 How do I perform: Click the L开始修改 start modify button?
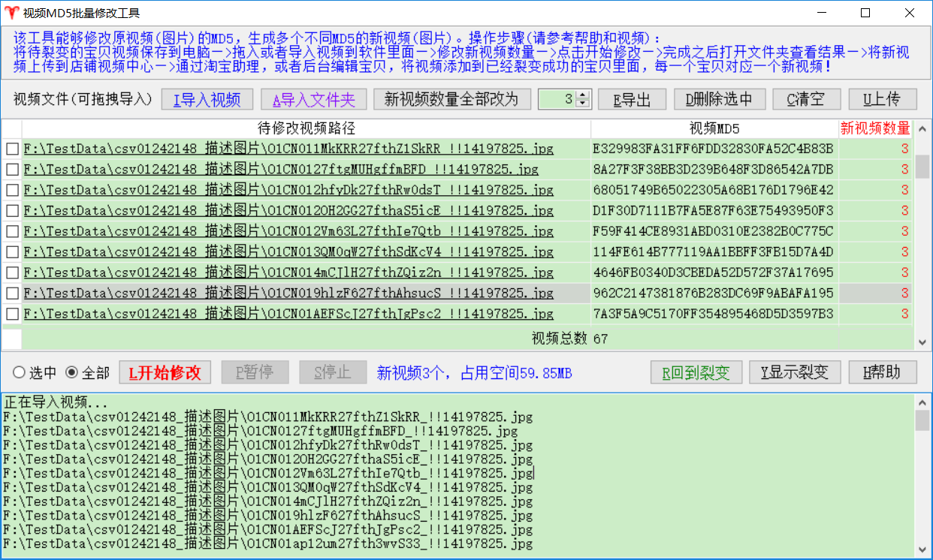165,372
